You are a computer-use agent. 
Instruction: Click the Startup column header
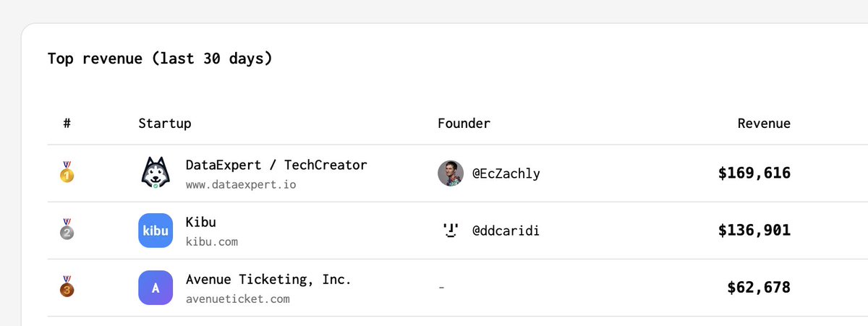165,124
